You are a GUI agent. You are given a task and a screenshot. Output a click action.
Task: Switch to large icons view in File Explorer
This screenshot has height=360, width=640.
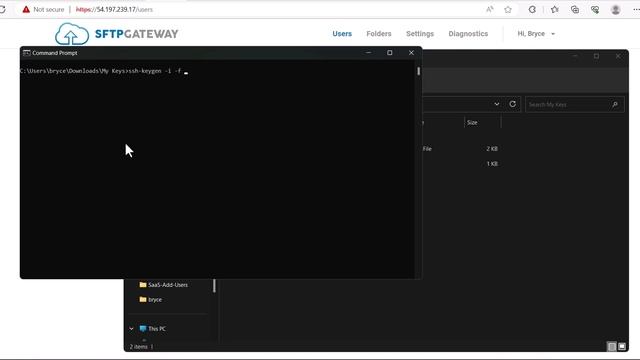pos(622,347)
